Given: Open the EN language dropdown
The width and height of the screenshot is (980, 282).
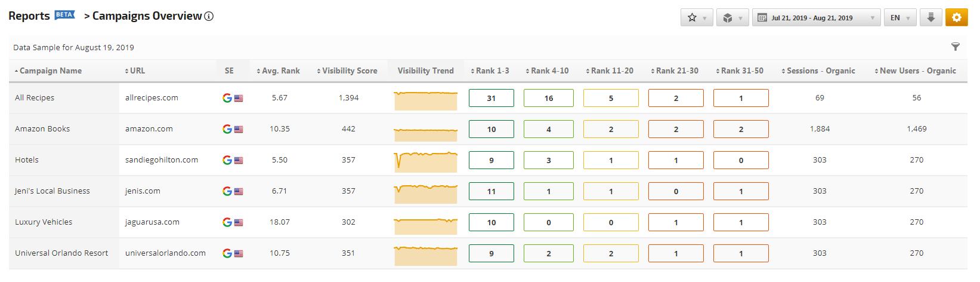Looking at the screenshot, I should tap(900, 17).
